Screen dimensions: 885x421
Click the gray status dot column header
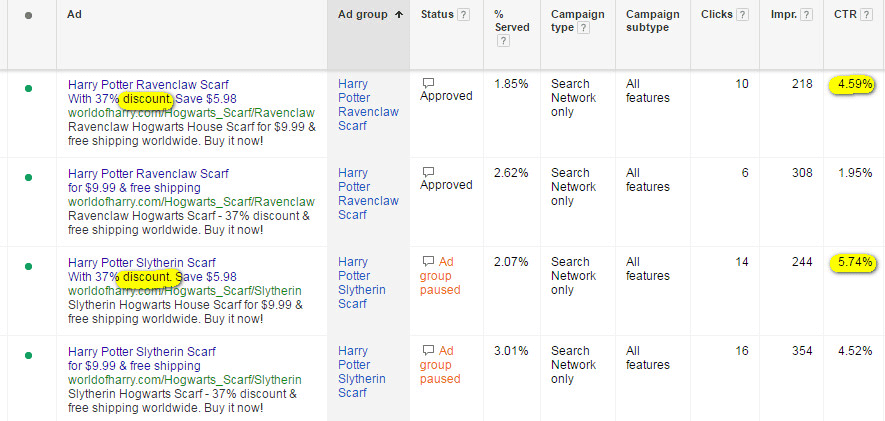click(28, 15)
